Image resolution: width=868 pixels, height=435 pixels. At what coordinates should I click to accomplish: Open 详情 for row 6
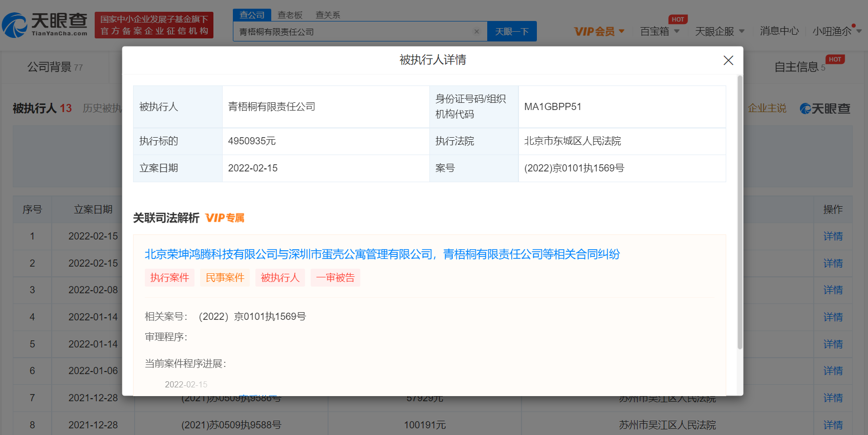[x=833, y=371]
